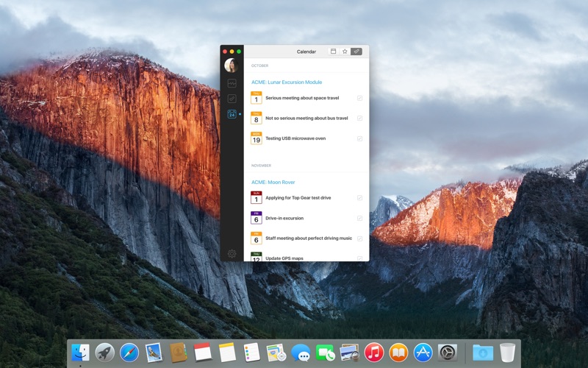Click date icon beside Drive-in excursion
The height and width of the screenshot is (368, 588).
point(256,218)
